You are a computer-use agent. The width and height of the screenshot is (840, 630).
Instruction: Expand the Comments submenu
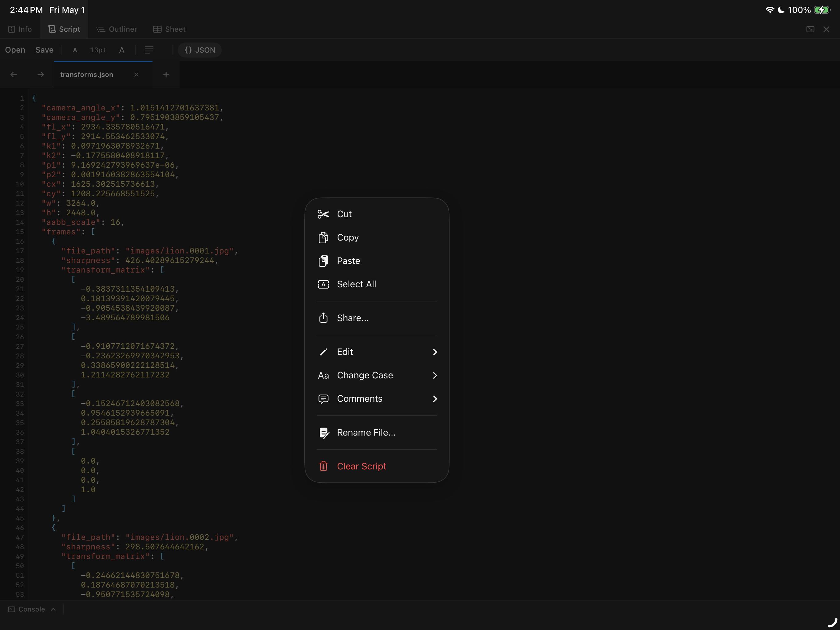[x=377, y=399]
